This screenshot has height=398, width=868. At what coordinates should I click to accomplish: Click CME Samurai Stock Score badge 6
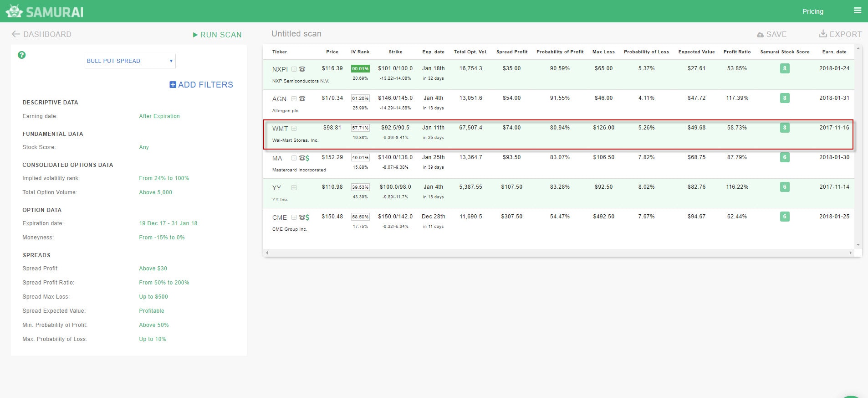[784, 217]
